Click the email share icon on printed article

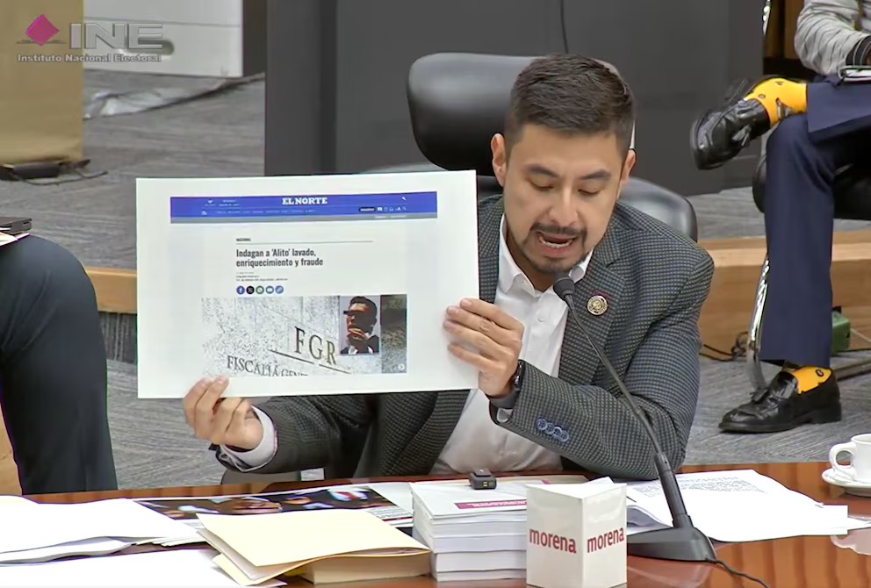click(x=270, y=290)
